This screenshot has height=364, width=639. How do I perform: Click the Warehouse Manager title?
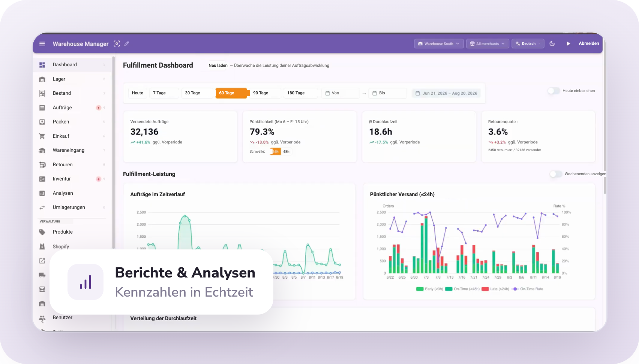(x=81, y=44)
